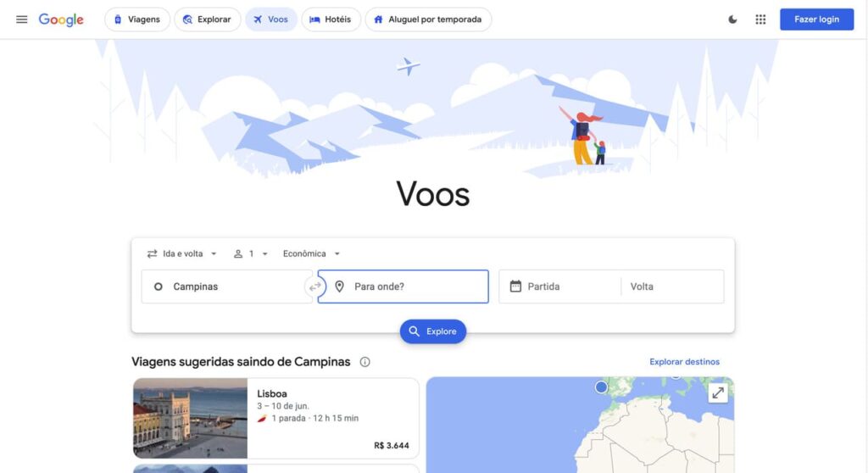
Task: Select Aluguel por temporada tab
Action: coord(428,19)
